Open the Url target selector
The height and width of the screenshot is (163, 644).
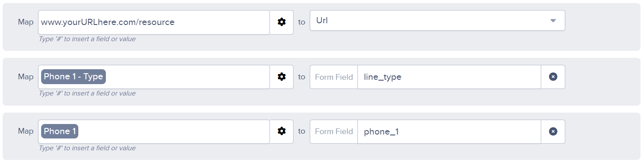[x=437, y=21]
